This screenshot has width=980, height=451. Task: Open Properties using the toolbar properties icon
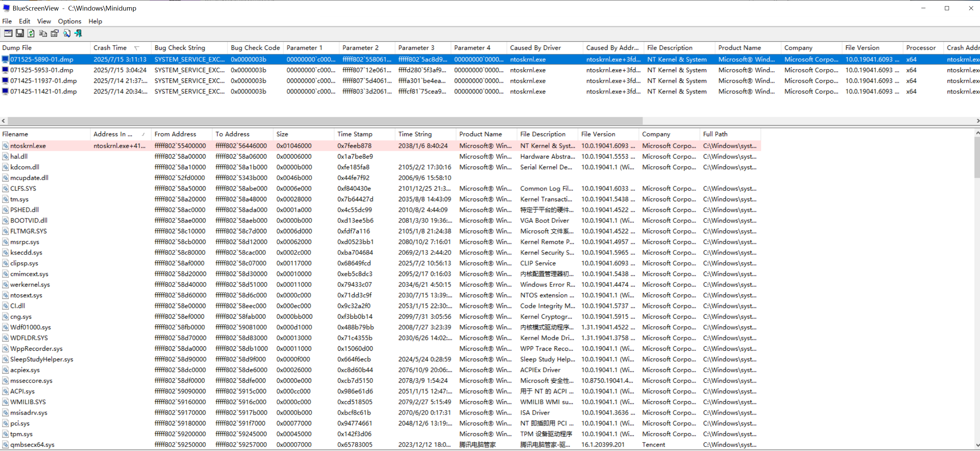[55, 33]
